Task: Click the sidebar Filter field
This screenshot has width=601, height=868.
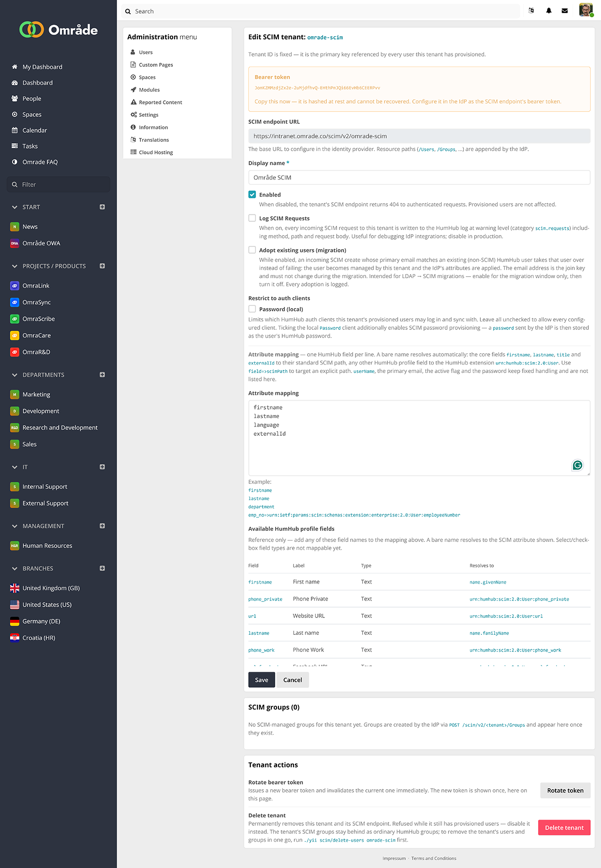Action: (x=59, y=184)
